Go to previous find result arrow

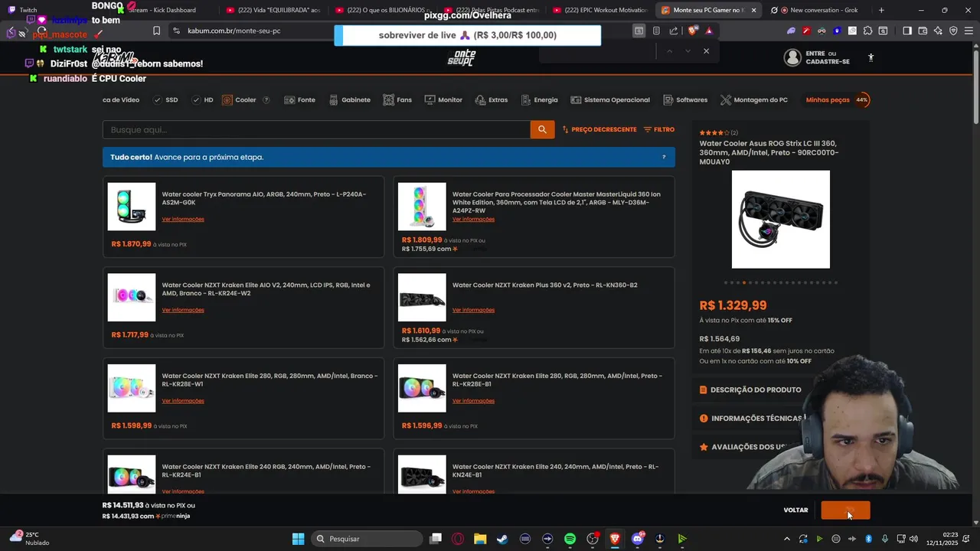click(x=669, y=51)
